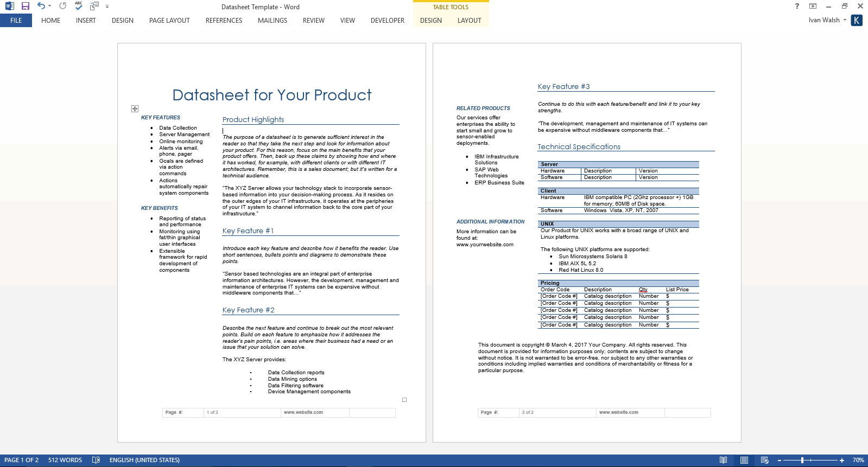This screenshot has width=868, height=467.
Task: Switch to Read Mode view
Action: tap(723, 460)
